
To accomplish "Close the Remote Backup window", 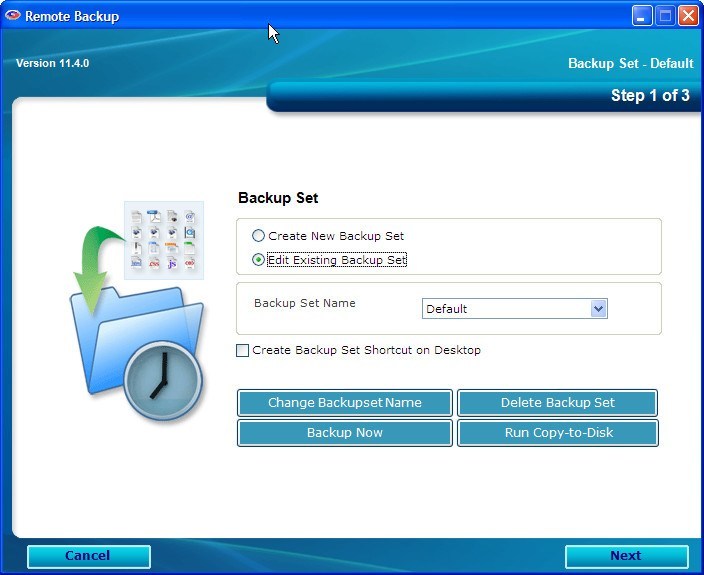I will click(x=688, y=16).
